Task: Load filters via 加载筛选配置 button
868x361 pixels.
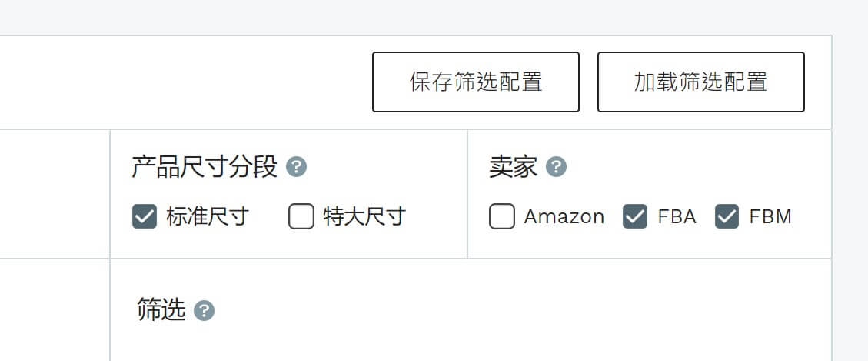Action: click(x=701, y=82)
